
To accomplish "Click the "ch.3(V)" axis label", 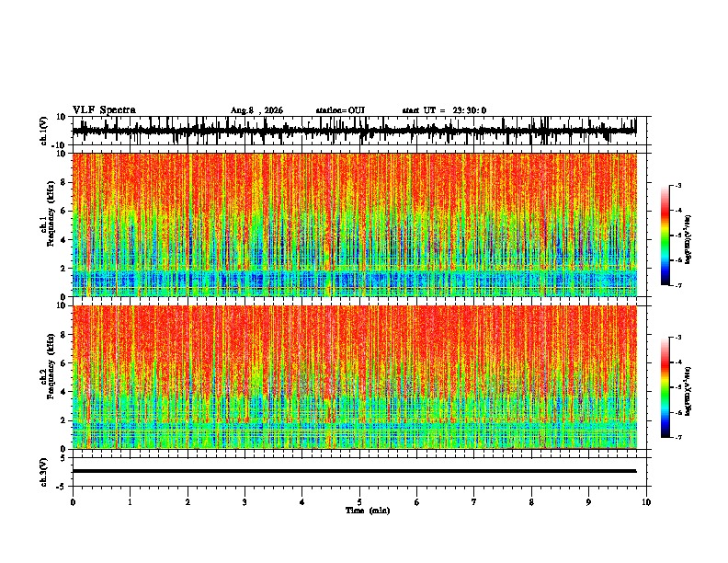I will click(x=44, y=472).
